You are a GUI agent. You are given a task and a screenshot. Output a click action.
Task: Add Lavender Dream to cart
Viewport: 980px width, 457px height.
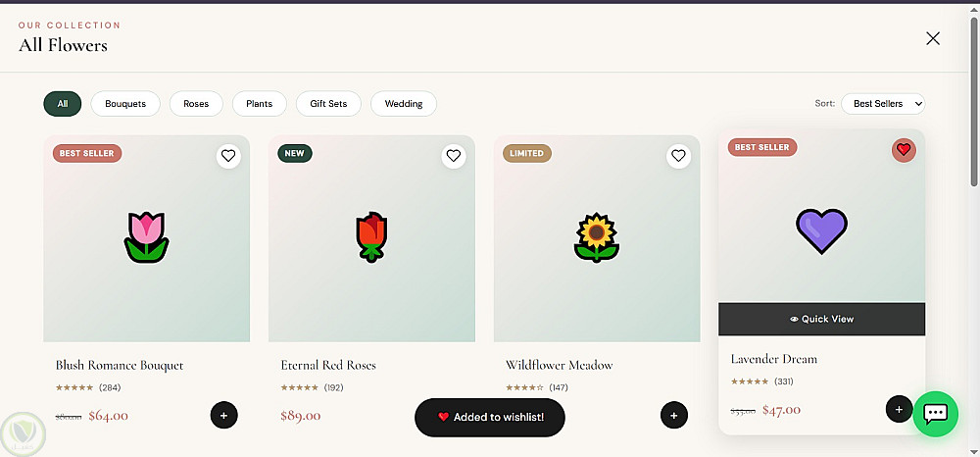click(x=899, y=408)
